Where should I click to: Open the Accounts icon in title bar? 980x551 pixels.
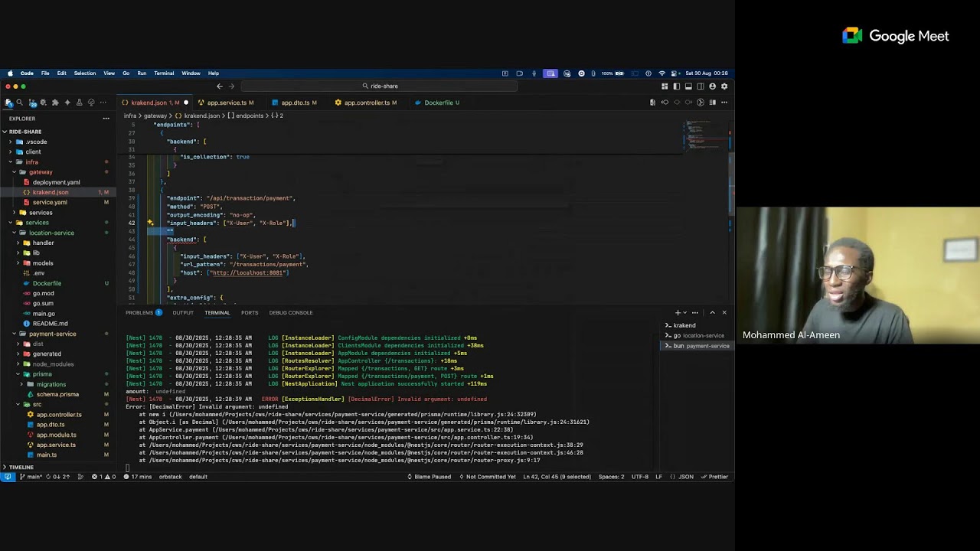pyautogui.click(x=712, y=86)
